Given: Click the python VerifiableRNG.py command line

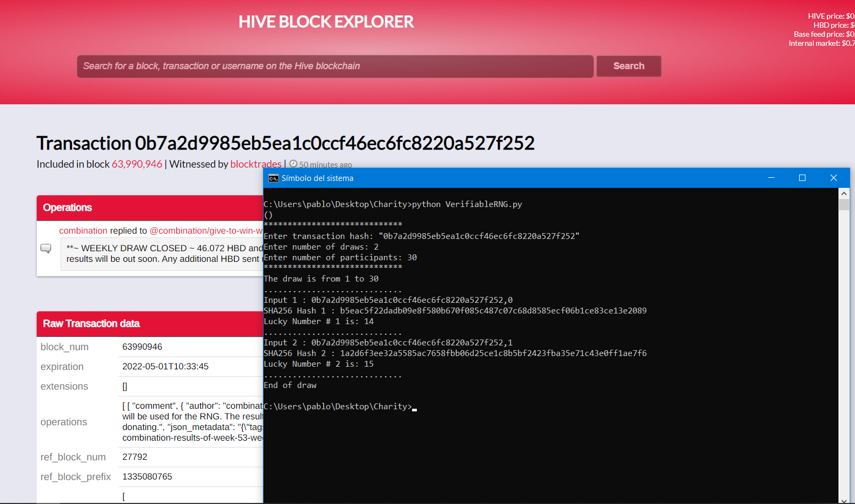Looking at the screenshot, I should click(393, 204).
